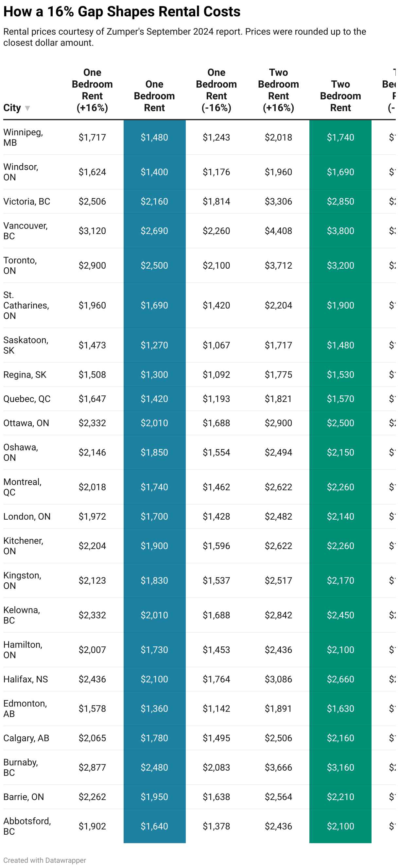Click the Two Bedroom Rent (+16%) header
This screenshot has width=399, height=868.
coord(278,90)
